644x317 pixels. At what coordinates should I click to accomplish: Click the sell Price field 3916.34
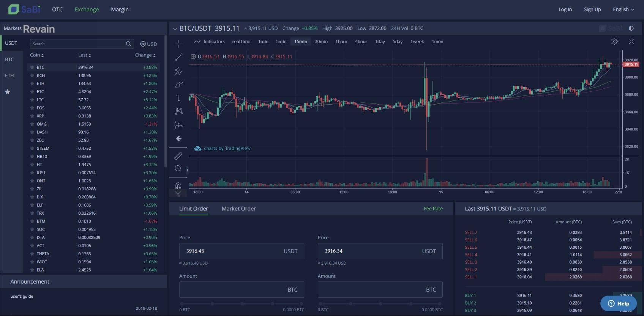(x=380, y=251)
